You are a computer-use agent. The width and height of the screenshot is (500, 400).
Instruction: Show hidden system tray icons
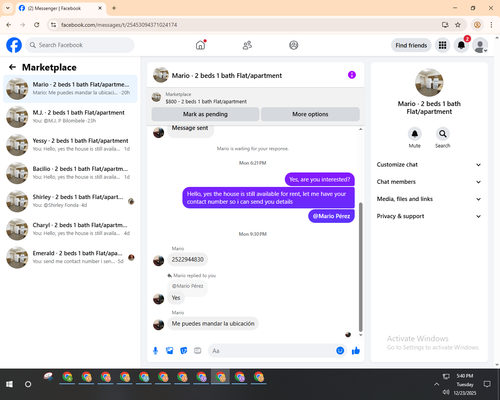coord(436,384)
